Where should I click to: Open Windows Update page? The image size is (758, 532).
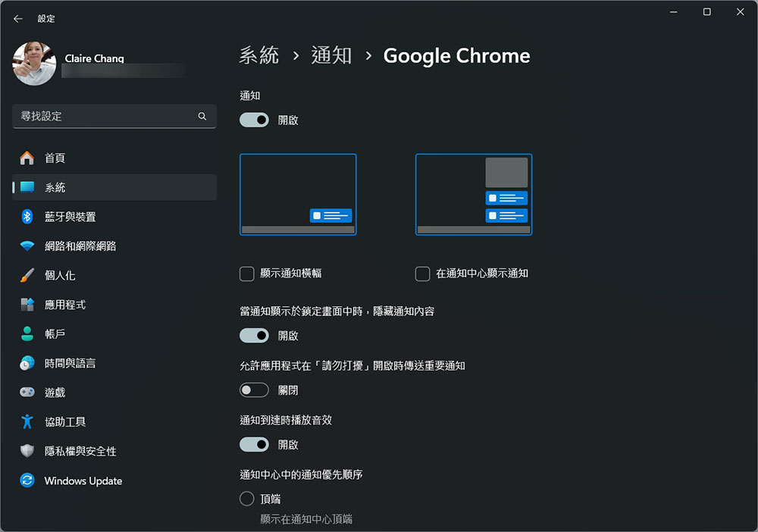coord(114,480)
